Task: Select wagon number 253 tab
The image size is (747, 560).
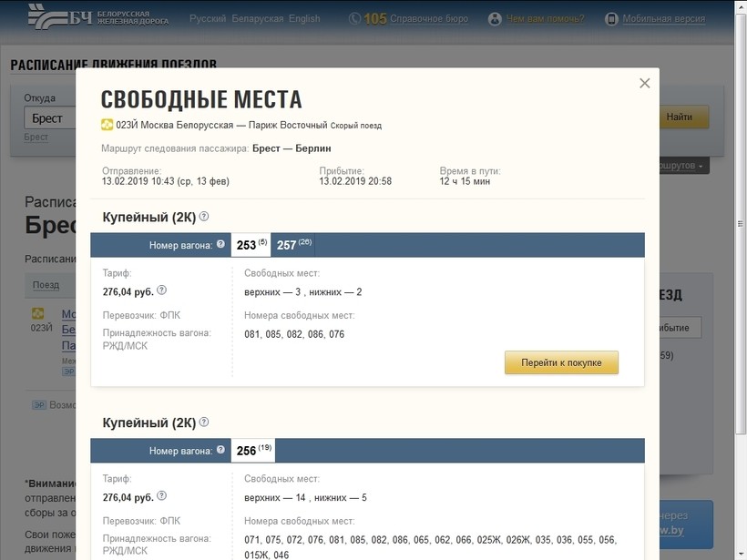Action: click(x=250, y=245)
